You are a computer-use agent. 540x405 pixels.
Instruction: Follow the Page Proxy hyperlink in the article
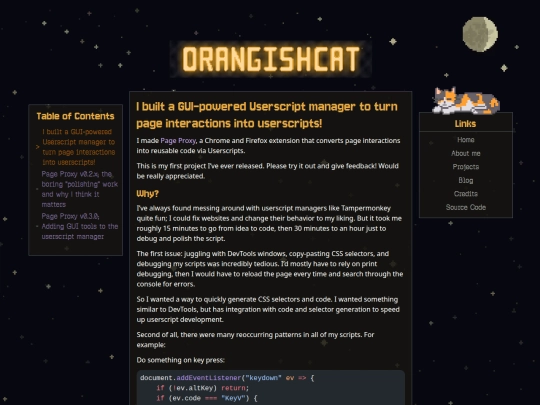(x=178, y=141)
